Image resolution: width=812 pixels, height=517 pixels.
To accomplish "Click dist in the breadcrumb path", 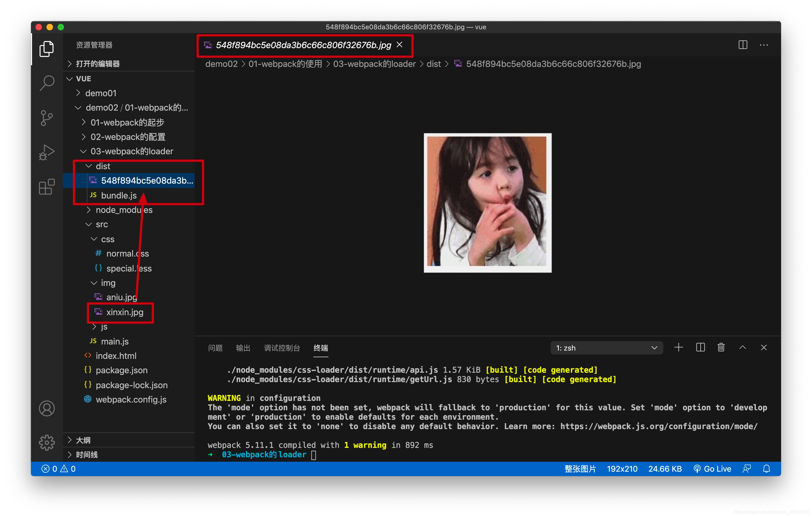I will pos(434,64).
